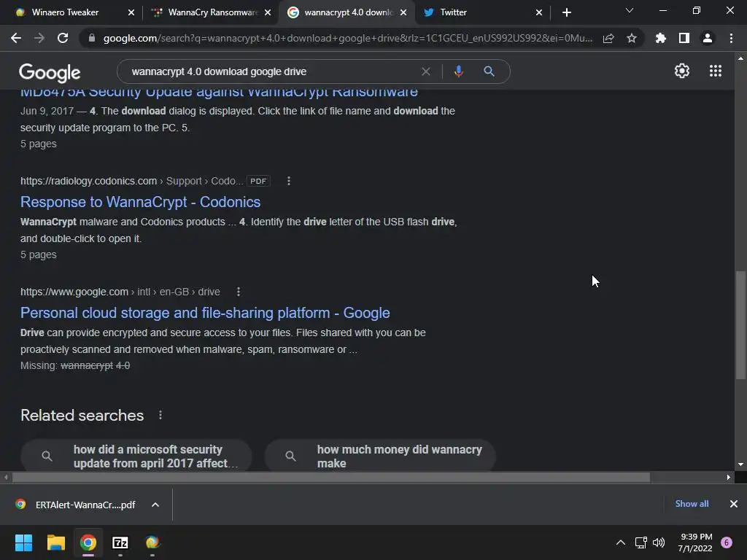Screen dimensions: 747x560
Task: Close the downloads bar
Action: (734, 504)
